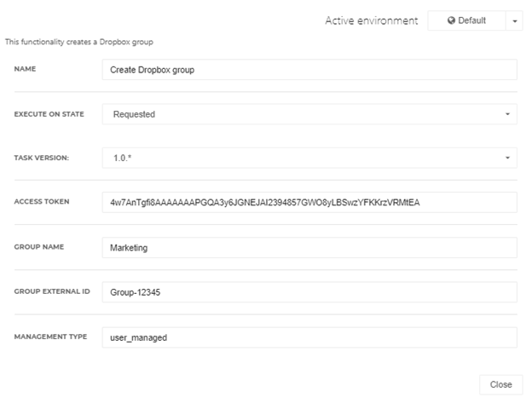Expand the caret next to Default environment

pyautogui.click(x=514, y=20)
